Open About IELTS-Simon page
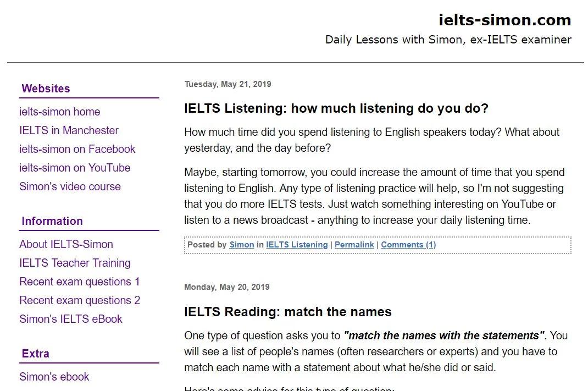Viewport: 588px width, 391px height. point(66,244)
